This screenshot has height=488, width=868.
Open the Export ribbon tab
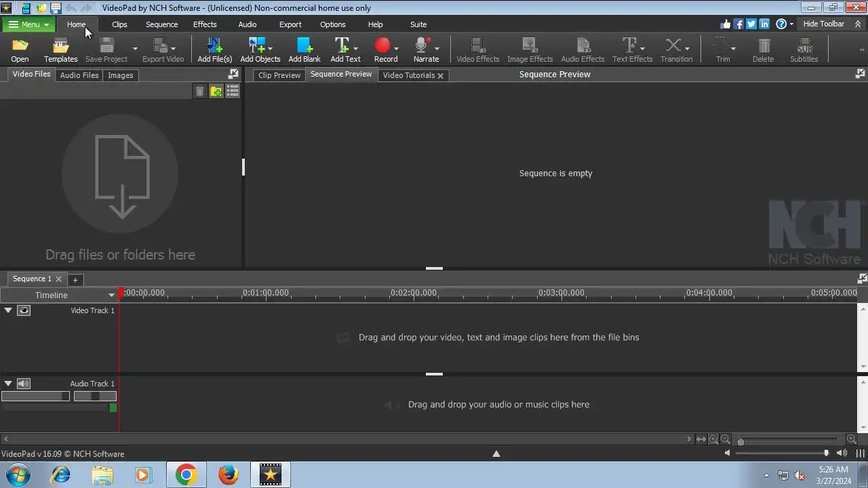point(290,24)
